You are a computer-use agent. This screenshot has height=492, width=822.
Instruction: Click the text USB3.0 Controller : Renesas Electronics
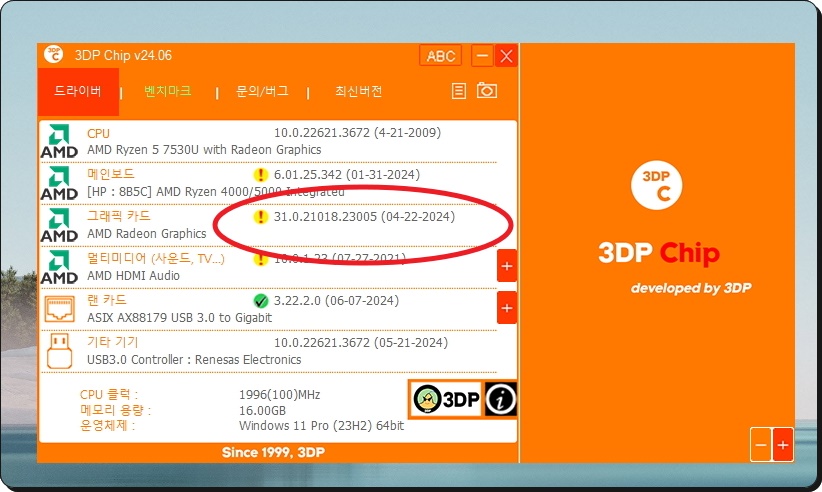pos(194,360)
